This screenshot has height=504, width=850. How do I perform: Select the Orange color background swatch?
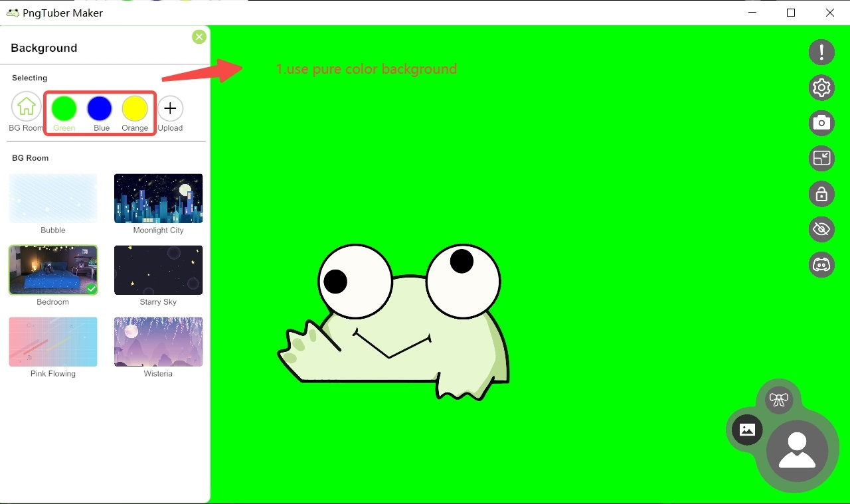point(135,108)
